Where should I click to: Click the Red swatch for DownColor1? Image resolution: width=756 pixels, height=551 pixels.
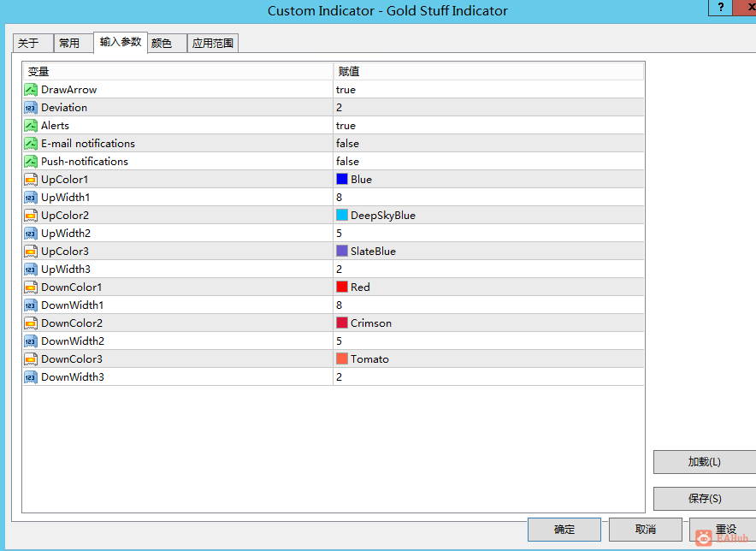click(x=342, y=287)
